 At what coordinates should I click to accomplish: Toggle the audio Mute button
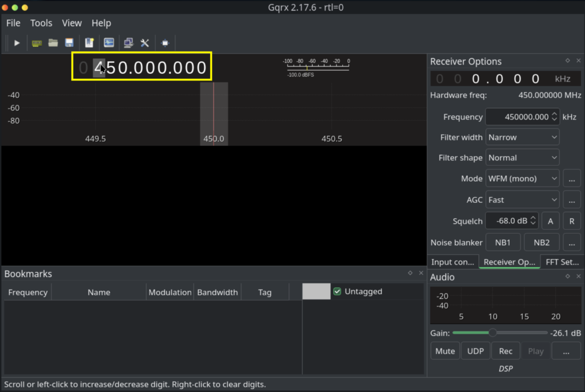(x=445, y=351)
